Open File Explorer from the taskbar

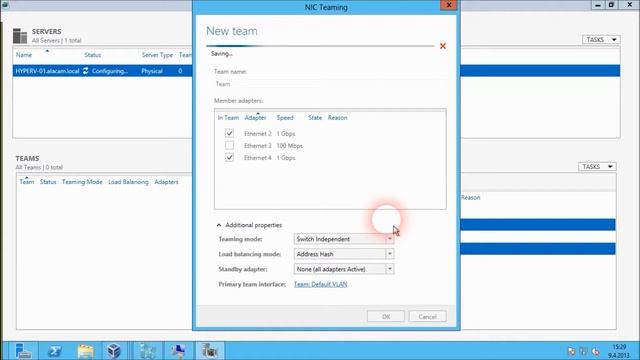(x=86, y=351)
